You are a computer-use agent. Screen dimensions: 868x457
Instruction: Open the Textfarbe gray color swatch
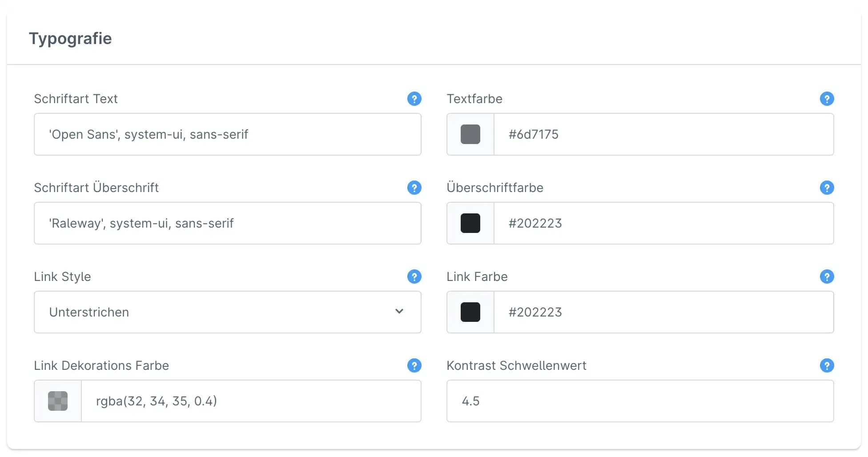tap(470, 134)
